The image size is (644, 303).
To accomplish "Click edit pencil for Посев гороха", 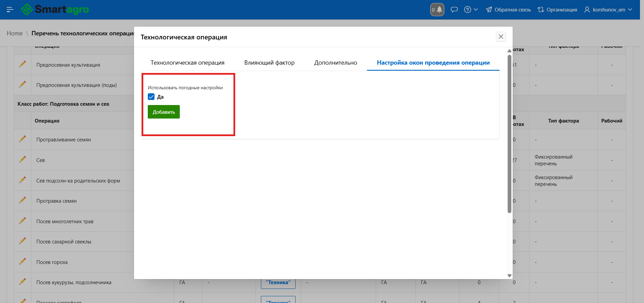I will click(x=23, y=261).
